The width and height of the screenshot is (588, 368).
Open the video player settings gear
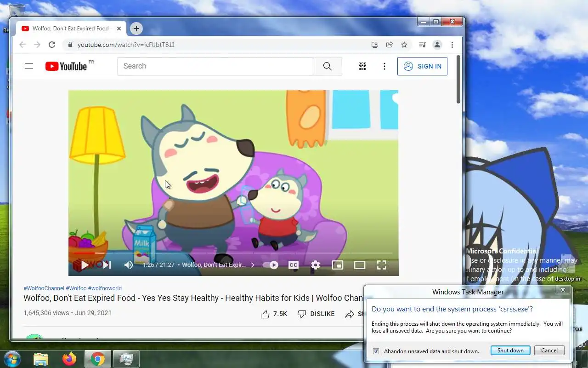tap(315, 265)
